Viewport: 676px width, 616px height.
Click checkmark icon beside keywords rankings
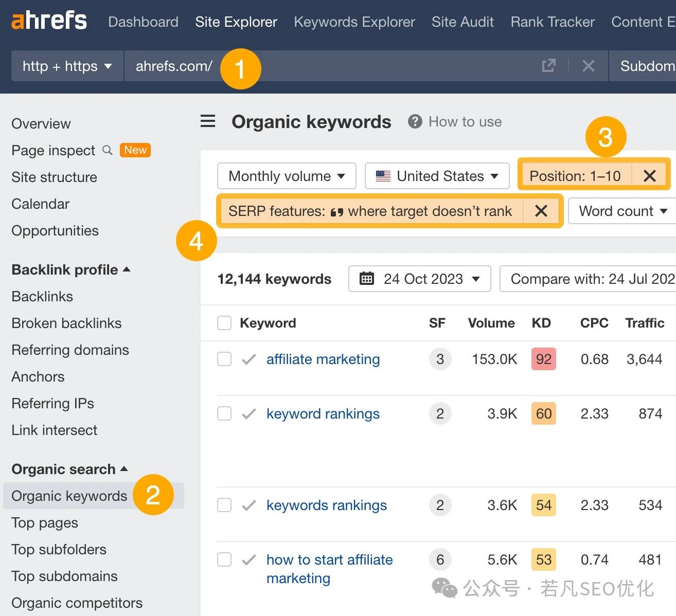pos(249,505)
